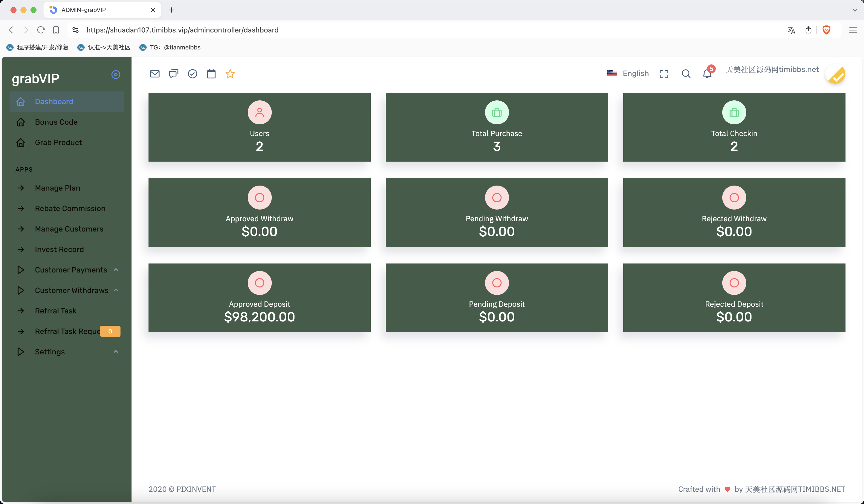Bookmark page using browser bookmark icon
864x504 pixels.
tap(56, 30)
